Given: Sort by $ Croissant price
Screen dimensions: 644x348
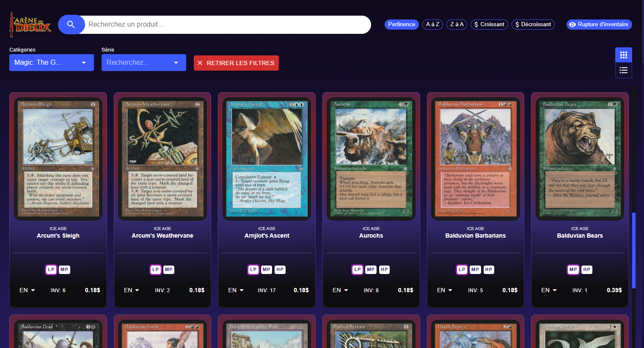Looking at the screenshot, I should [489, 25].
